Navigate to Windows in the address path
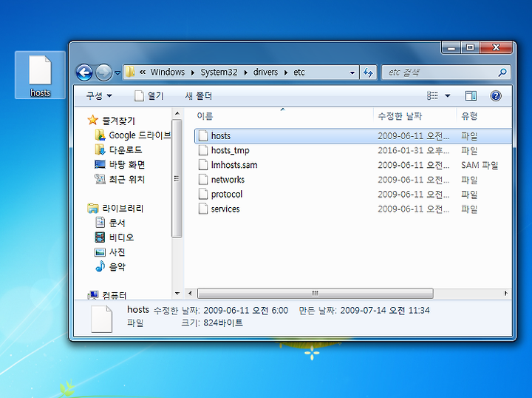Image resolution: width=532 pixels, height=398 pixels. pyautogui.click(x=168, y=72)
